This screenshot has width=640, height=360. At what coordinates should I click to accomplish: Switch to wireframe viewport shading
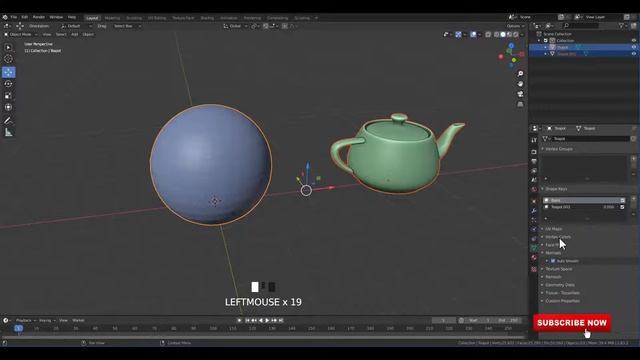pos(496,35)
